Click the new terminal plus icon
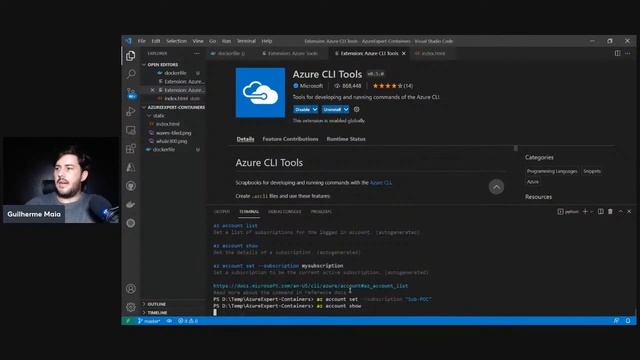This screenshot has height=360, width=640. click(x=585, y=211)
